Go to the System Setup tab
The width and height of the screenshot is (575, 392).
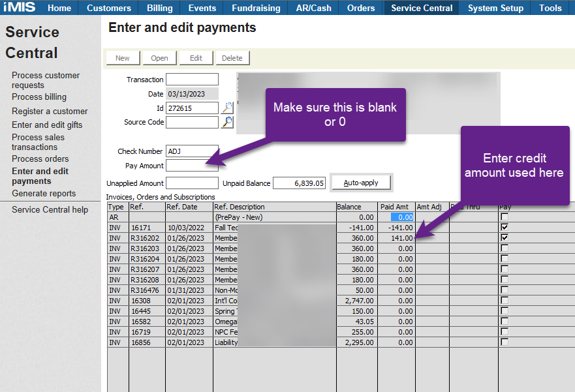[495, 8]
